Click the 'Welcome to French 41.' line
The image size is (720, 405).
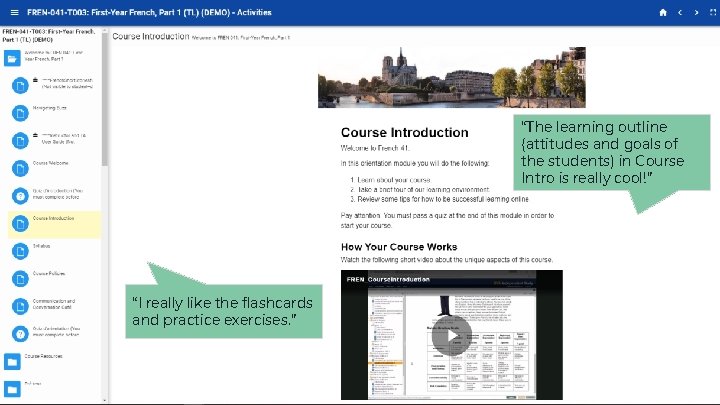tap(375, 148)
